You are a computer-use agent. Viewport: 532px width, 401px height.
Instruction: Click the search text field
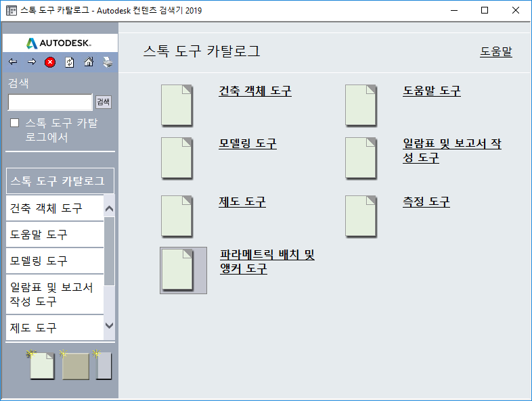pyautogui.click(x=50, y=102)
